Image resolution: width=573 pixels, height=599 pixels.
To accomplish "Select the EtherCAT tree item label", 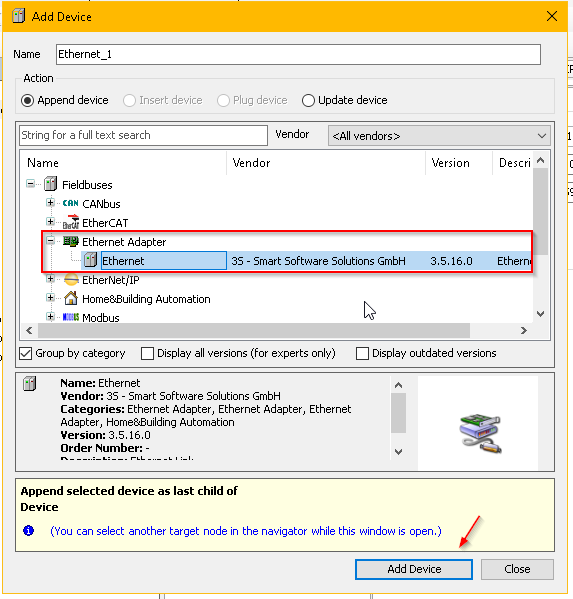I will (x=105, y=223).
